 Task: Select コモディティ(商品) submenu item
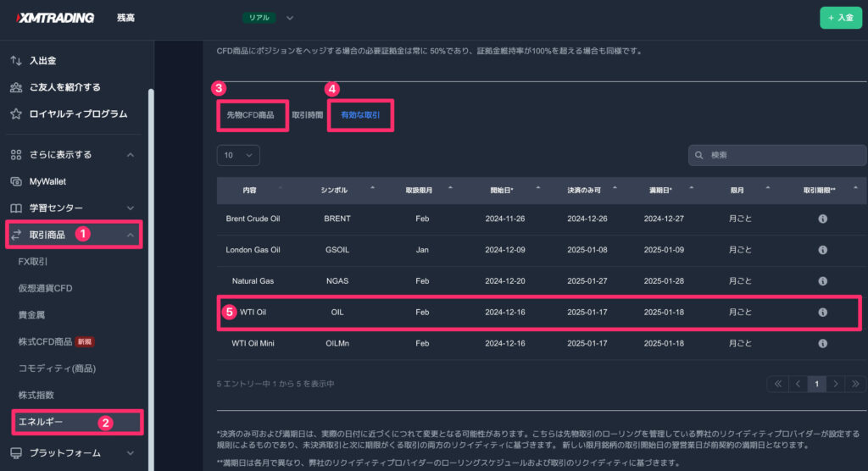click(x=57, y=368)
